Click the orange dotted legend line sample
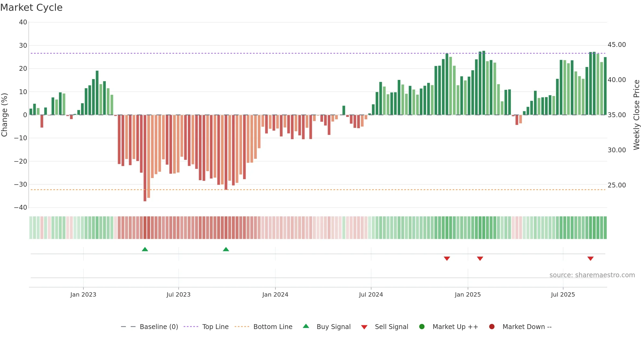Image resolution: width=644 pixels, height=362 pixels. click(242, 327)
